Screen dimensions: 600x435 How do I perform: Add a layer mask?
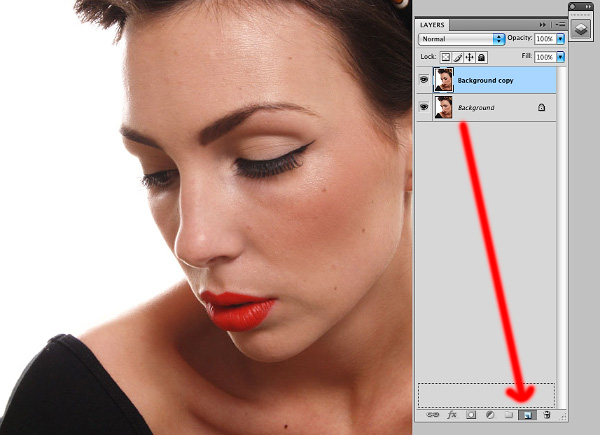(471, 415)
